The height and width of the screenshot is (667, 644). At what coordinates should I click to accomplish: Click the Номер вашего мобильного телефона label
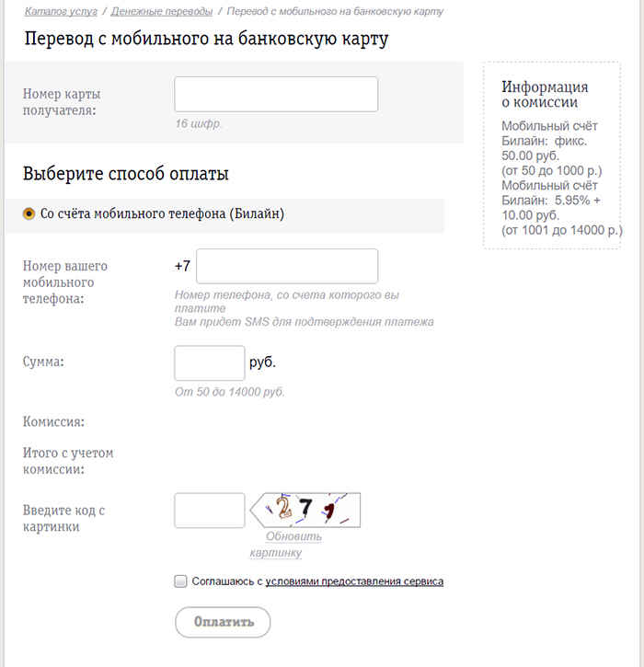pyautogui.click(x=65, y=282)
